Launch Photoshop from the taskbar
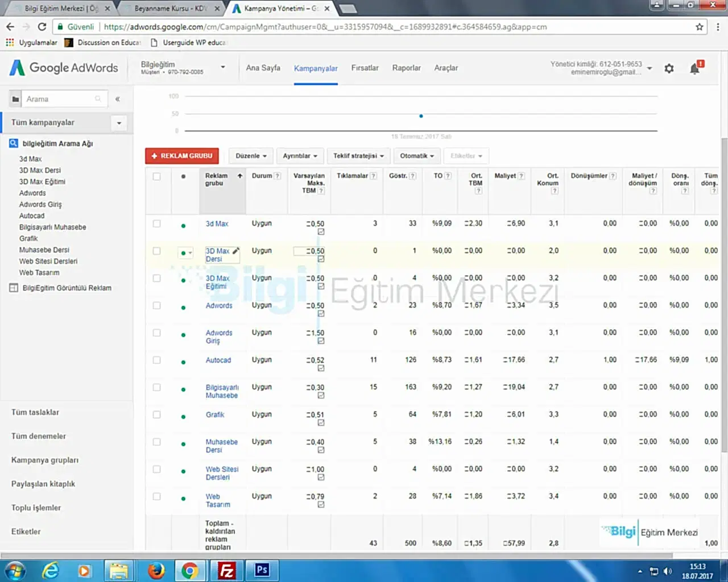The width and height of the screenshot is (728, 582). coord(262,570)
